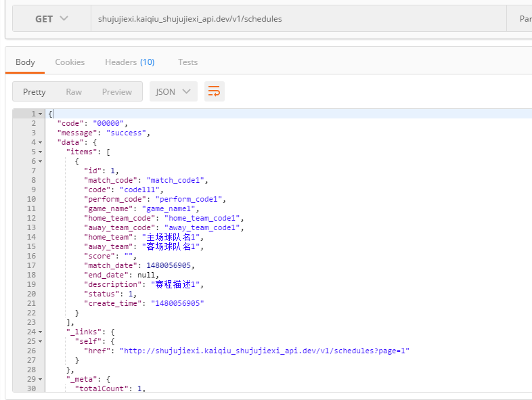Open the JSON format dropdown
Screen dimensions: 532x400
(173, 92)
